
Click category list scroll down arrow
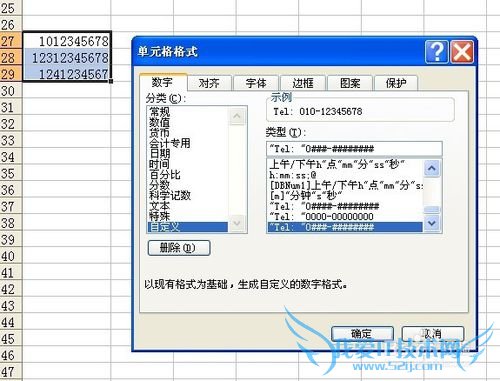click(237, 222)
